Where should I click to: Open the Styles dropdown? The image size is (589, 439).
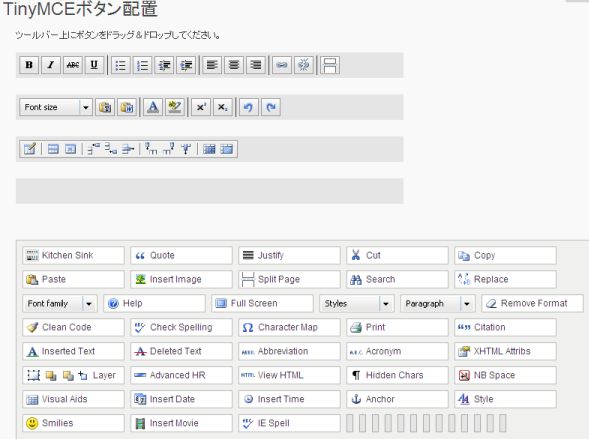coord(357,303)
